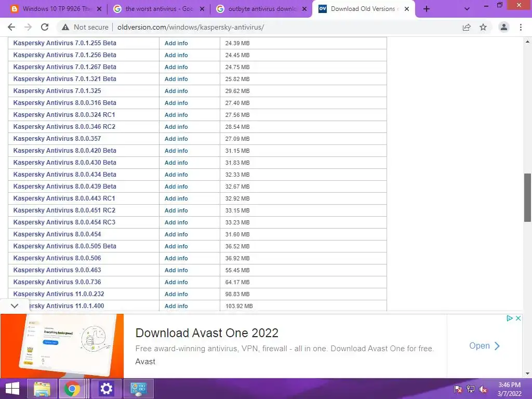
Task: Click the forward navigation arrow
Action: pos(28,27)
